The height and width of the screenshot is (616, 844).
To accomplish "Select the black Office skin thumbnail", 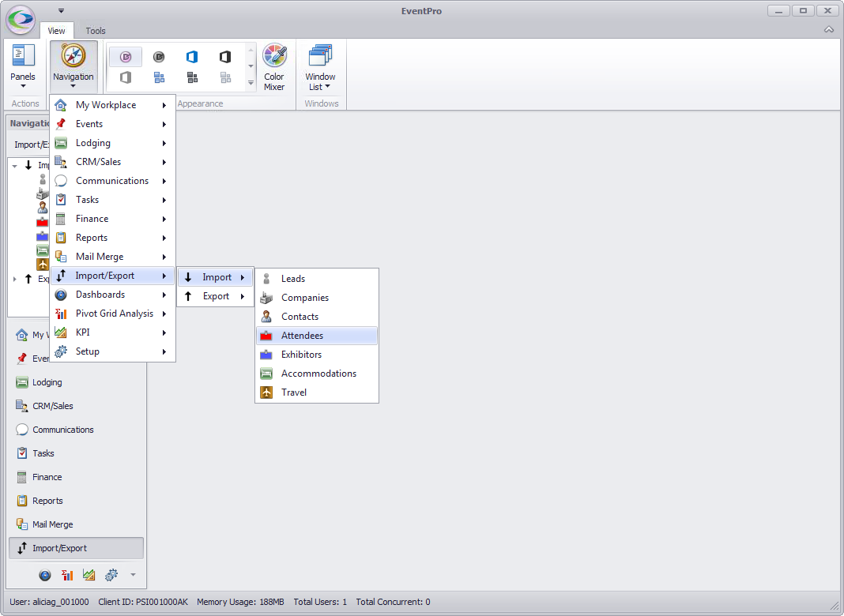I will click(225, 57).
